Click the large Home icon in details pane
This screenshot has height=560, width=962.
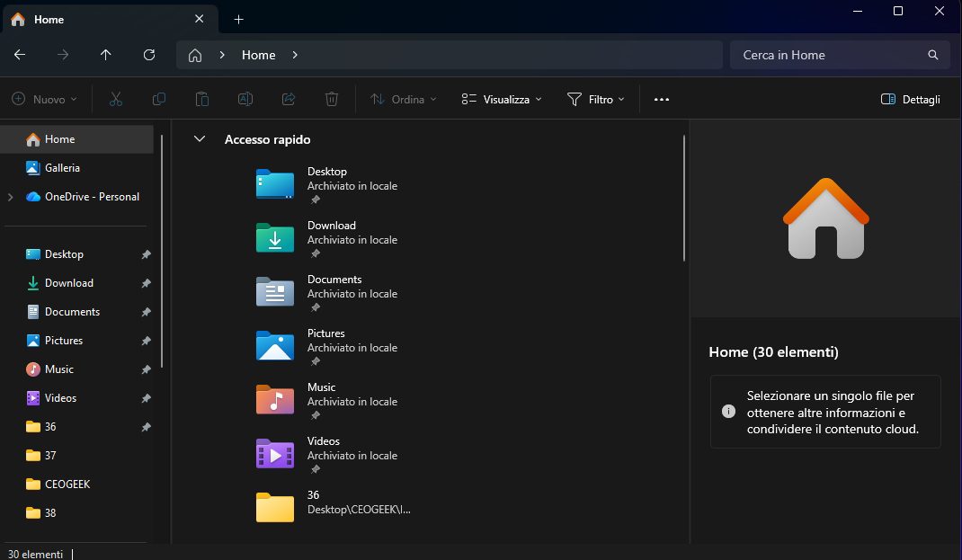(x=826, y=219)
